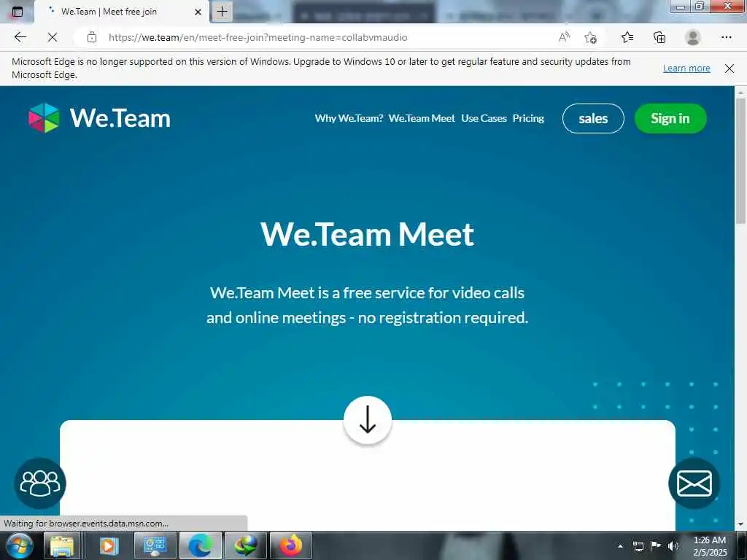Screen dimensions: 747x560
Task: Open We.Team Meet navigation item
Action: 422,118
